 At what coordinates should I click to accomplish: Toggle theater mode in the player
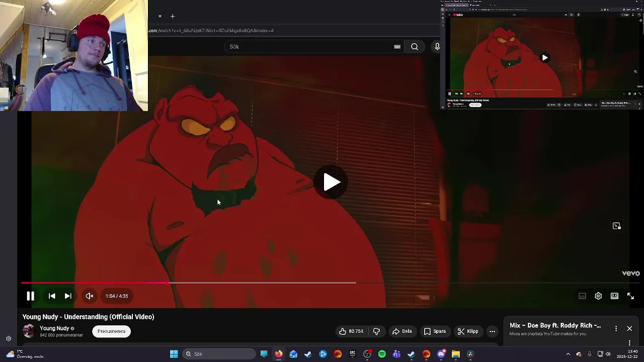click(614, 296)
